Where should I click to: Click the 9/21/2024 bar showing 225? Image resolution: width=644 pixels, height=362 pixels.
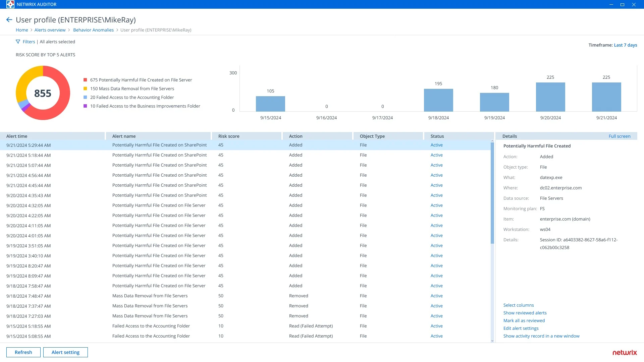click(606, 97)
